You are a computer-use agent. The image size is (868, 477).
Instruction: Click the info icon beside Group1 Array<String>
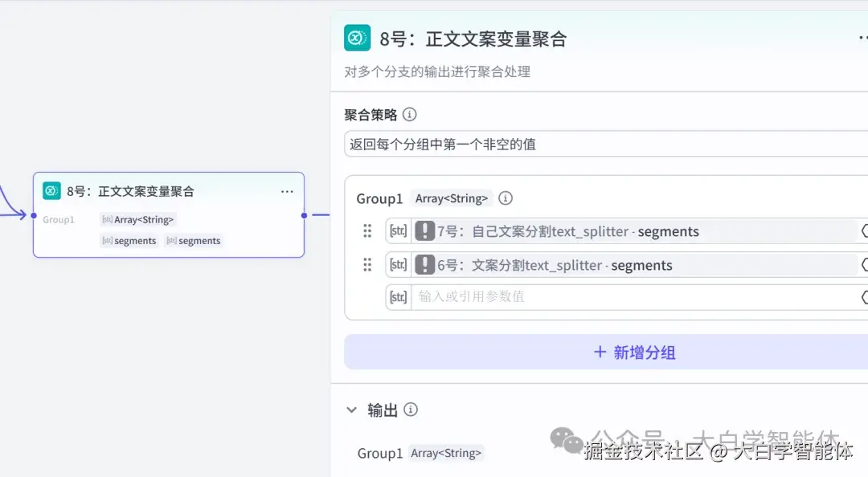(x=506, y=198)
